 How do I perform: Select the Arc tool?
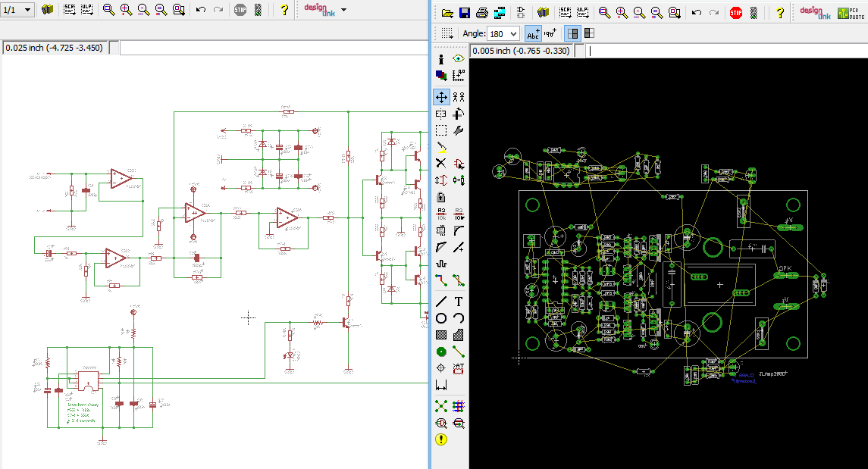click(459, 318)
